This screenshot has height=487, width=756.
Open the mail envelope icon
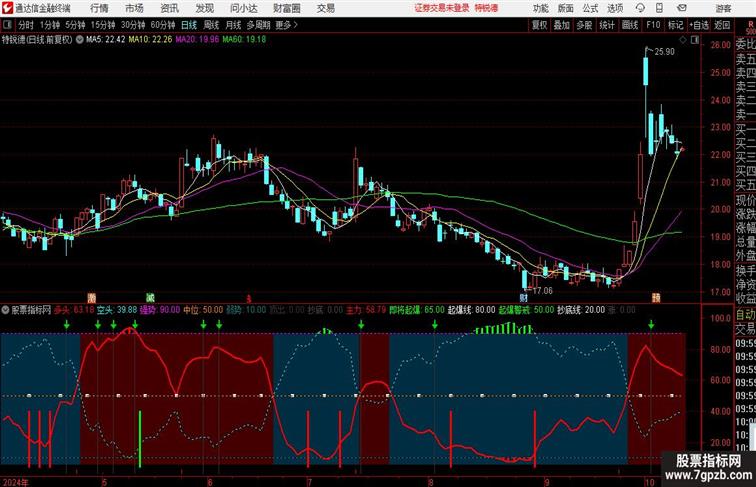coord(682,8)
